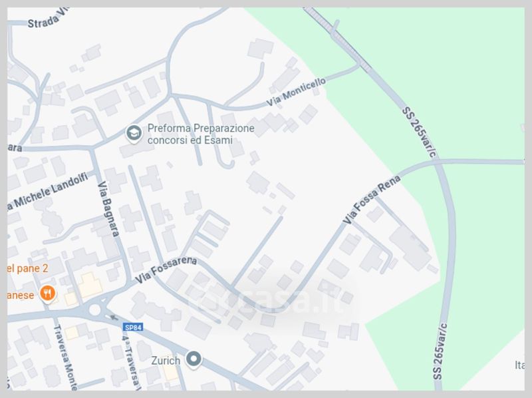The height and width of the screenshot is (398, 532).
Task: Click the Traversa Monte street label
Action: pos(66,357)
